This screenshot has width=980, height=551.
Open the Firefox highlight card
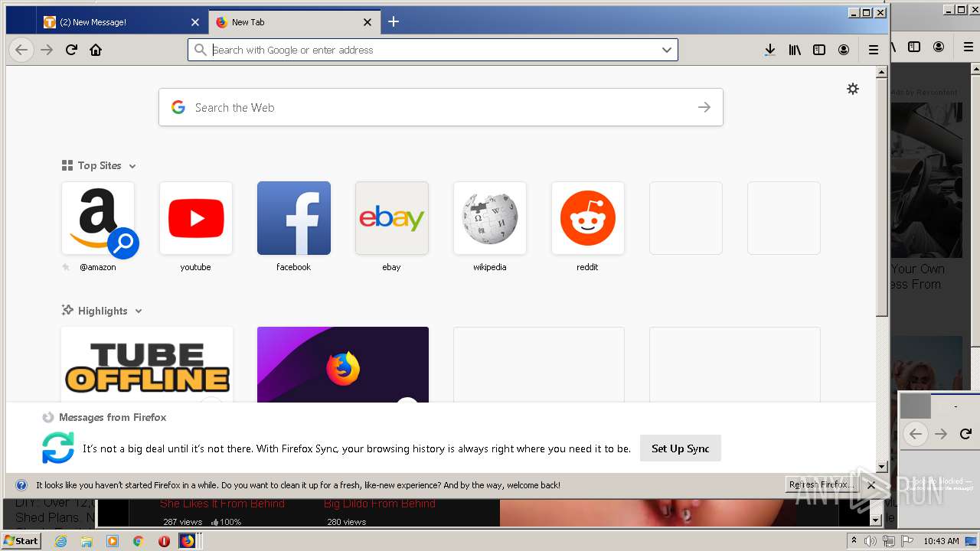[x=343, y=364]
